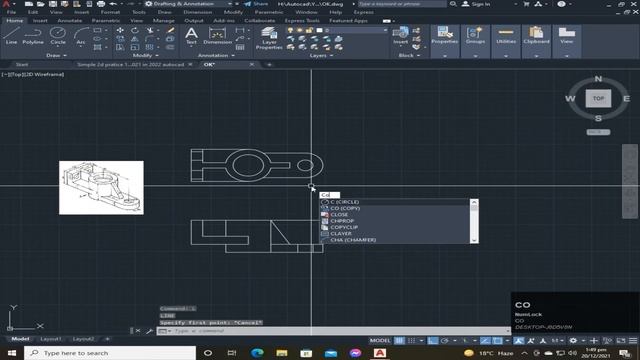This screenshot has height=360, width=640.
Task: Expand the Layers panel
Action: pos(321,55)
